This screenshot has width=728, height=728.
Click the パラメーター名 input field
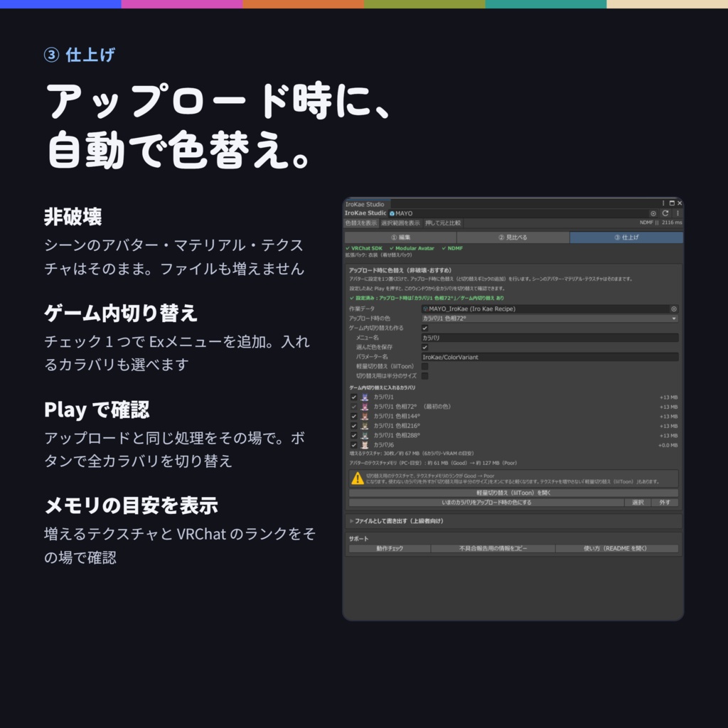(550, 357)
